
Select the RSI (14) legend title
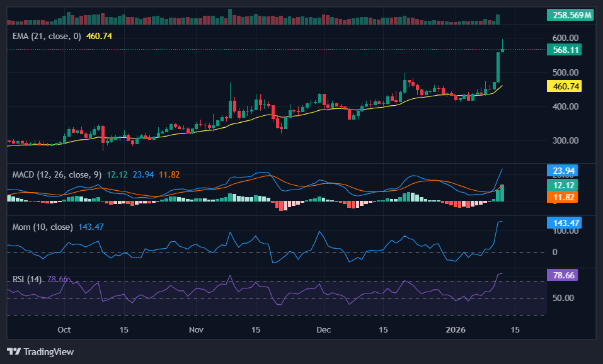(28, 279)
